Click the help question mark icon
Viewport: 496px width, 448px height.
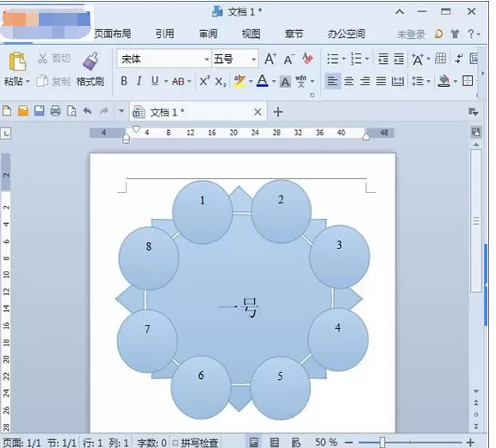point(471,34)
